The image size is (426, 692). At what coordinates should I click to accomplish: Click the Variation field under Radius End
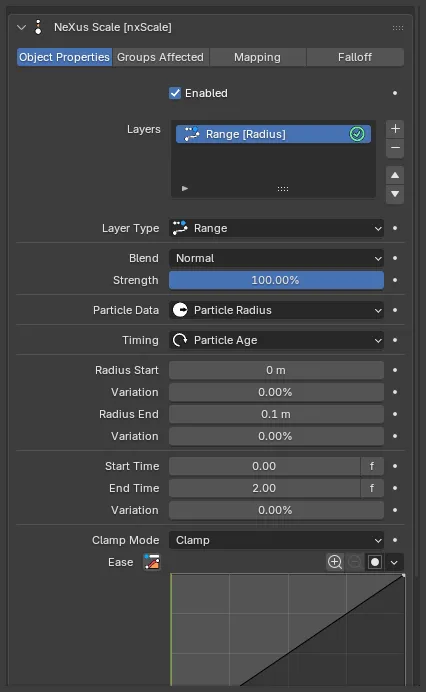pos(276,436)
